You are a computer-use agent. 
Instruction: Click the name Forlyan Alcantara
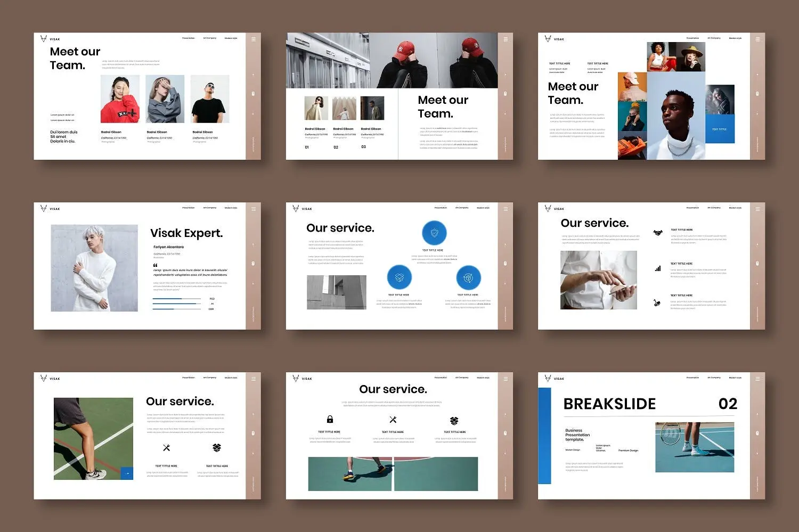click(168, 247)
